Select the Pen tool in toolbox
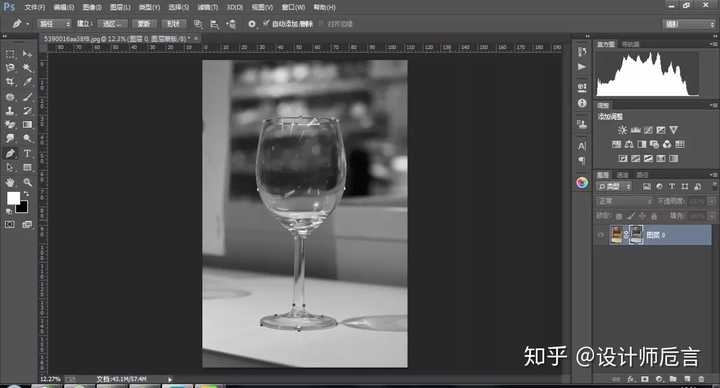 (10, 153)
